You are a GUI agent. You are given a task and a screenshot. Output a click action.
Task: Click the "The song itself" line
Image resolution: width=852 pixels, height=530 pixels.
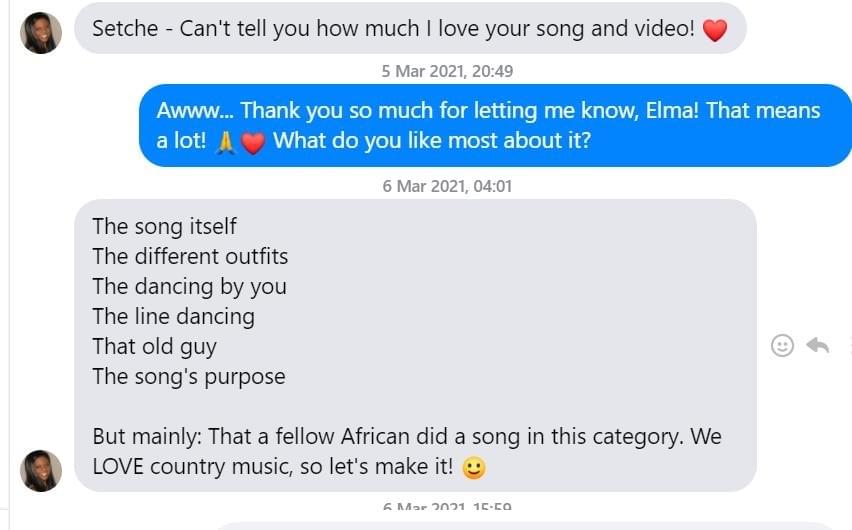click(x=164, y=226)
